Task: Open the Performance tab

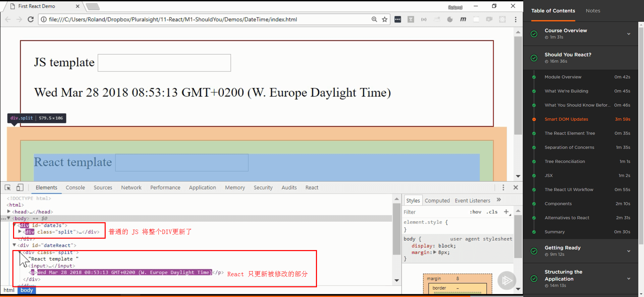Action: (165, 188)
